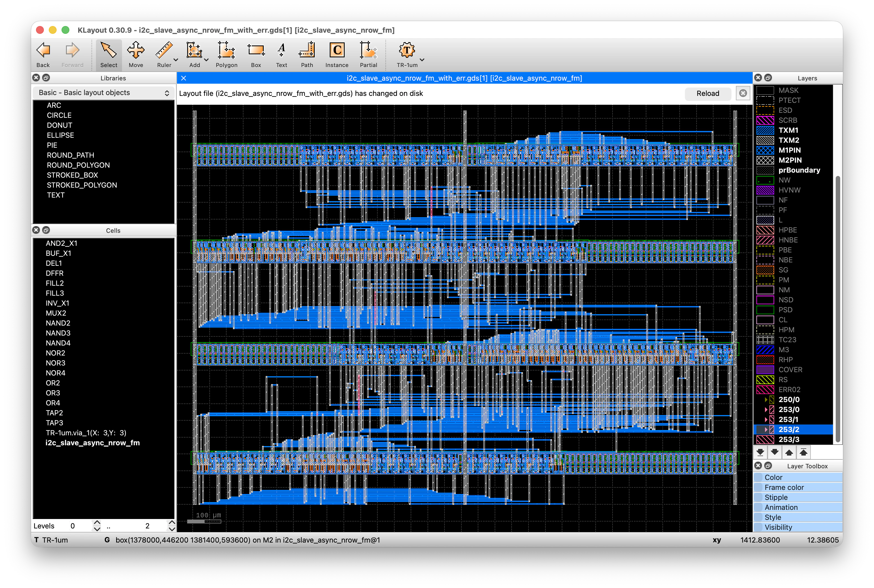Click the SCRB layer swatch
The width and height of the screenshot is (874, 588).
(765, 120)
